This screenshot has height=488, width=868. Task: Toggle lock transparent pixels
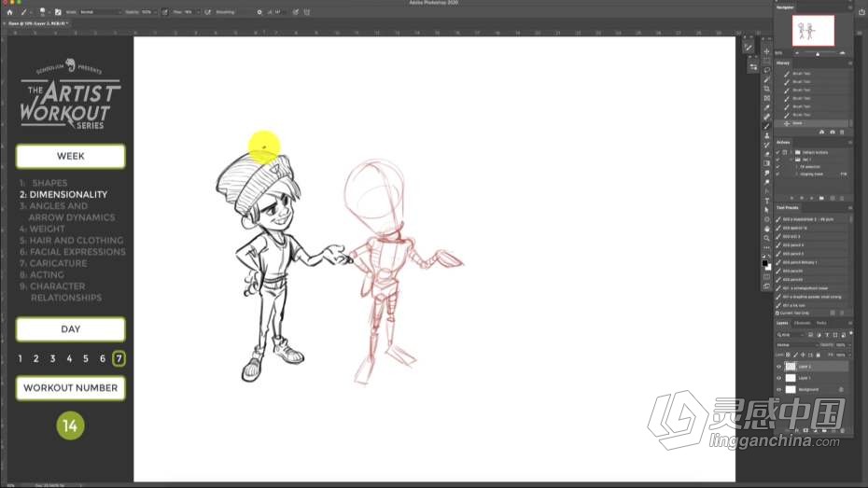(789, 355)
